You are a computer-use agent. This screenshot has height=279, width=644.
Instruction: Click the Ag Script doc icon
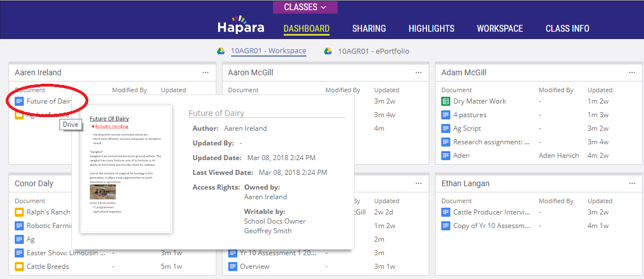[446, 128]
